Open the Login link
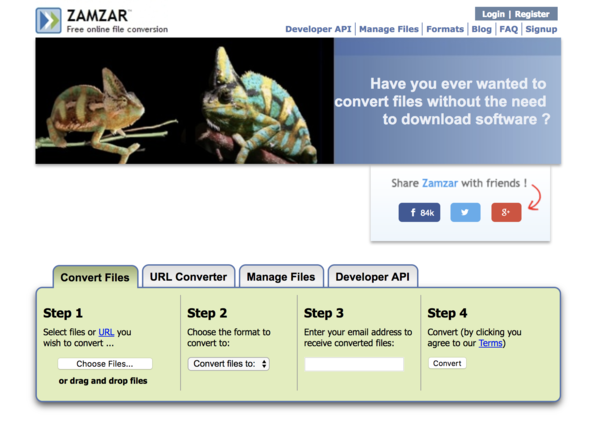Image resolution: width=600 pixels, height=422 pixels. coord(493,14)
